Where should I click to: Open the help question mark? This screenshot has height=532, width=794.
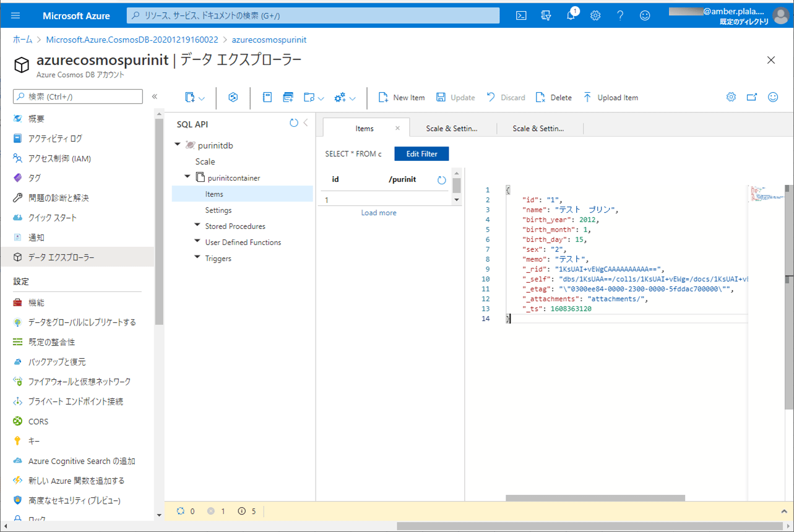pos(620,15)
